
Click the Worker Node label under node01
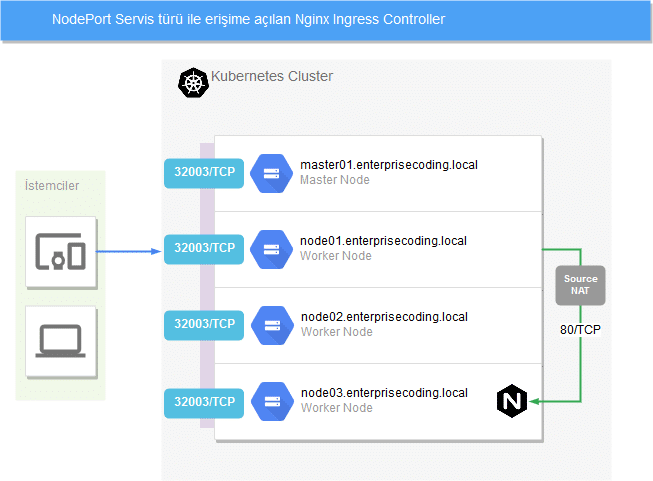coord(336,256)
